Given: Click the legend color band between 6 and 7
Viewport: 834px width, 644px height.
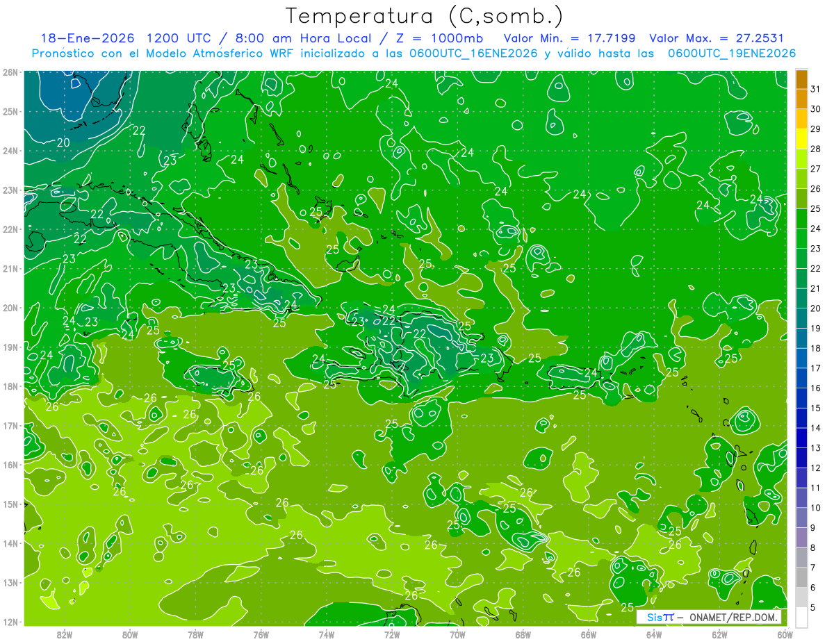Looking at the screenshot, I should coord(801,577).
